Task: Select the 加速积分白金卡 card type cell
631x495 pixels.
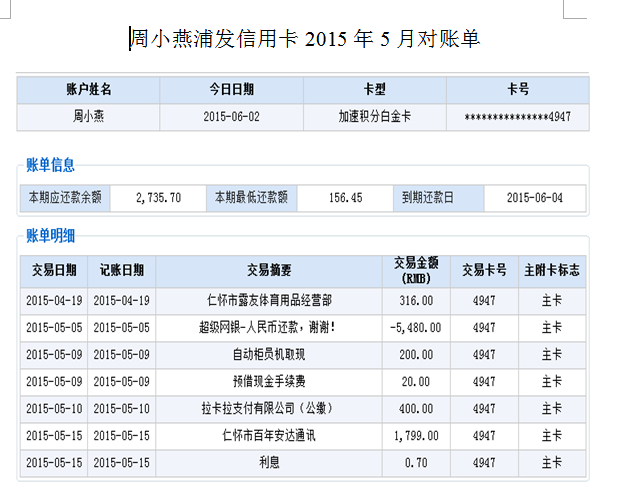Action: pyautogui.click(x=374, y=117)
